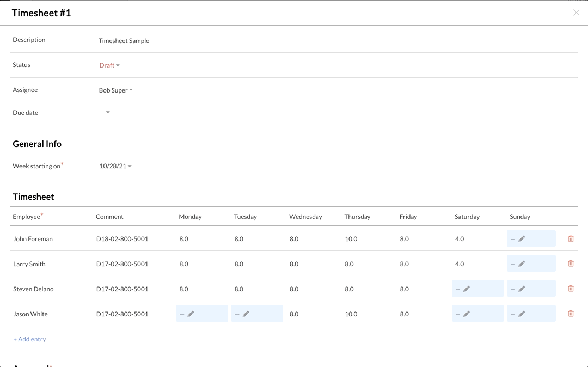Edit the Timesheet Sample description text
588x367 pixels.
pyautogui.click(x=124, y=41)
